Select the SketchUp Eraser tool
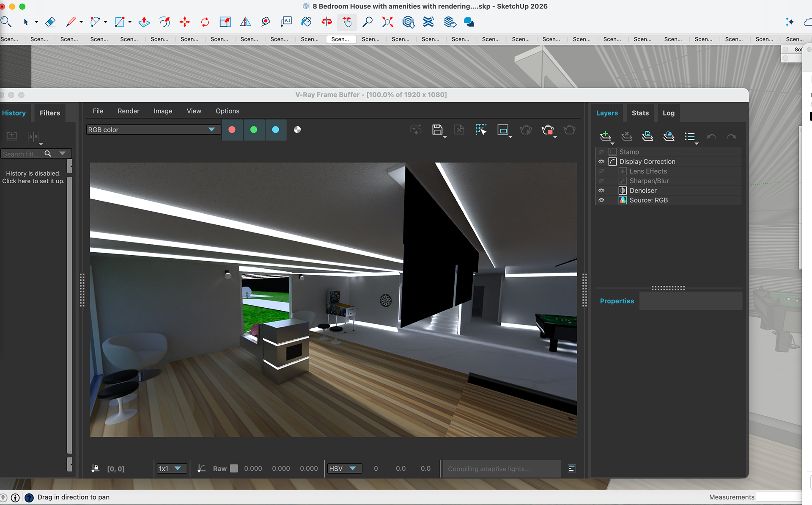Screen dimensions: 812x505 [50, 22]
